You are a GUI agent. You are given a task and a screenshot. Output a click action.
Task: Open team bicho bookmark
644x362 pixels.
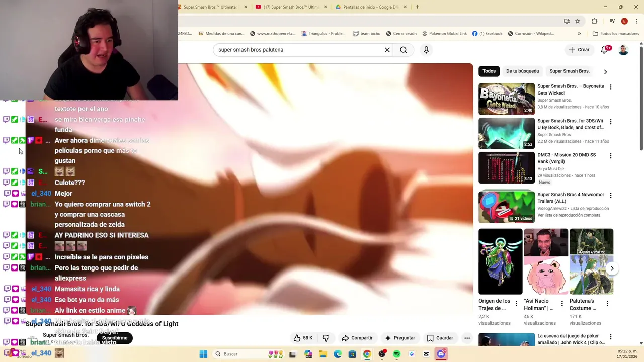(367, 34)
